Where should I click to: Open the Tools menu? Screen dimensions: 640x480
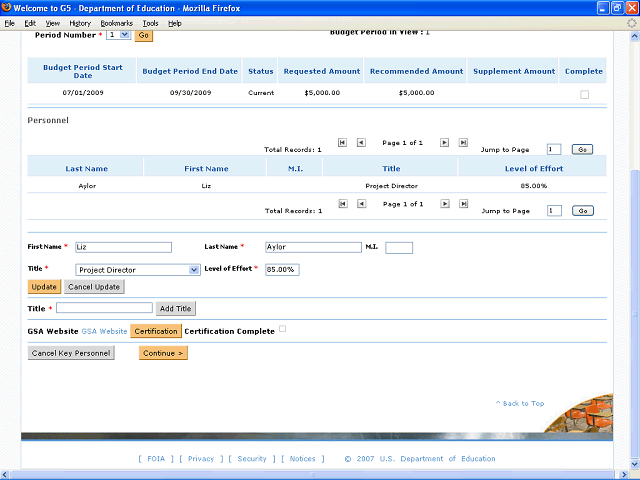150,22
